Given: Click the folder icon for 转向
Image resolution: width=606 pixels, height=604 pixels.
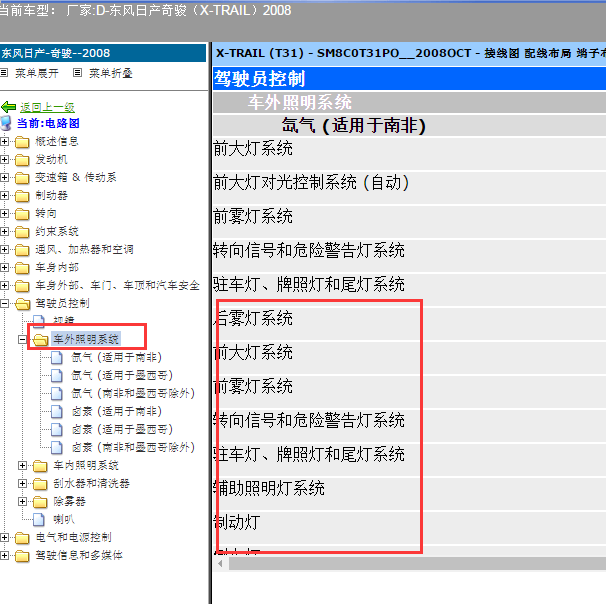Looking at the screenshot, I should pos(22,214).
